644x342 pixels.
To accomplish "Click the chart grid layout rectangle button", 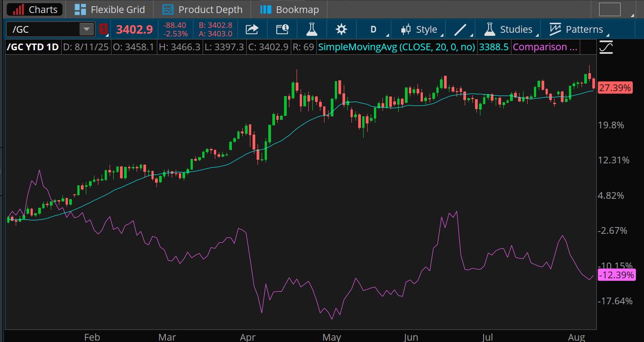I will [x=609, y=9].
